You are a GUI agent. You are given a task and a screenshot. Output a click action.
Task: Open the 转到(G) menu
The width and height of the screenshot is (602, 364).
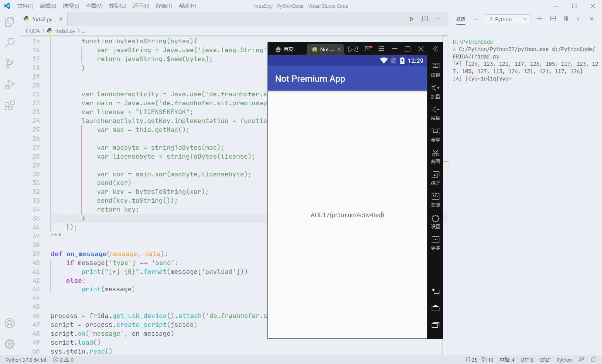pyautogui.click(x=117, y=6)
